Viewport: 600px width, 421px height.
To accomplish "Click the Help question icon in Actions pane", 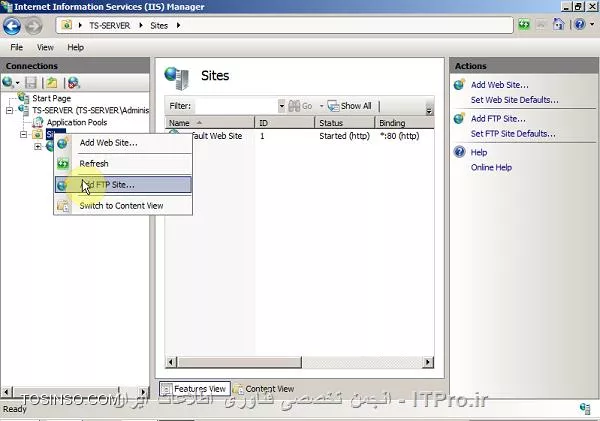I will point(459,152).
